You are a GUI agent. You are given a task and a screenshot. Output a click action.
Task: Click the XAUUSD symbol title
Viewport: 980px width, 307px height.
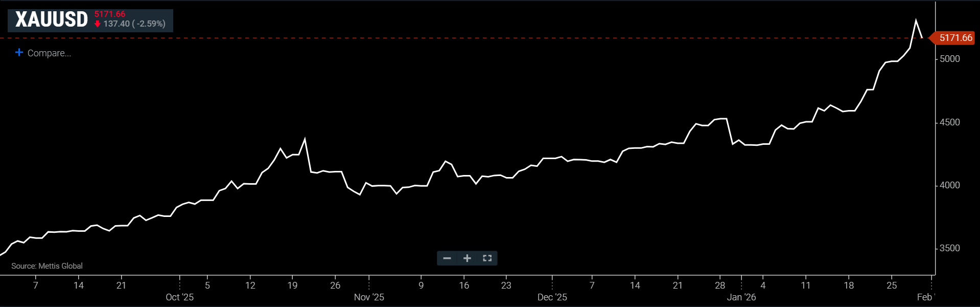point(52,20)
